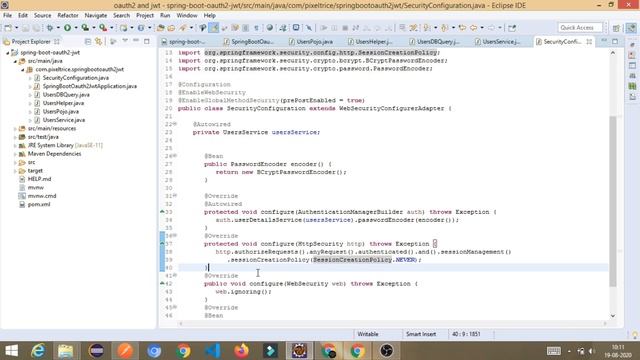
Task: Maximize the editor area
Action: [615, 41]
